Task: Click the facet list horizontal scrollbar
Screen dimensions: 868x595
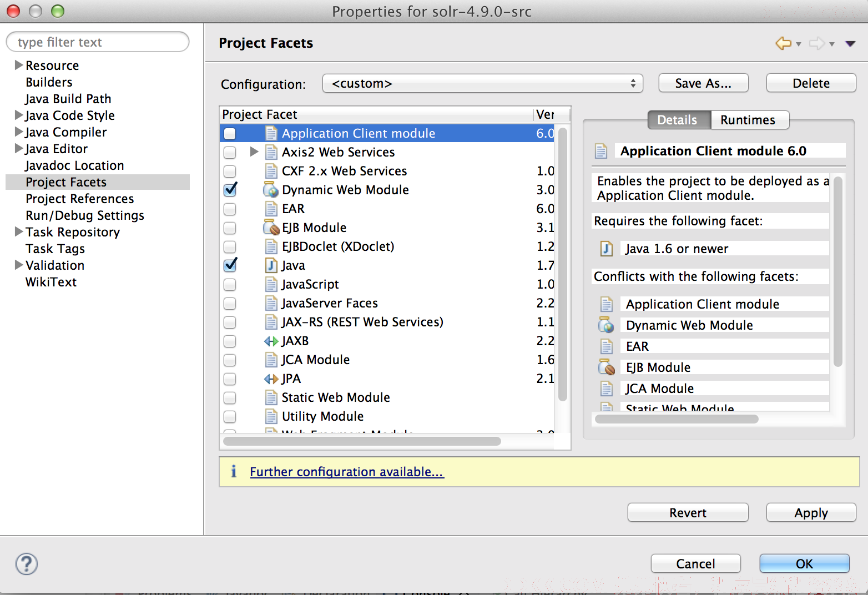Action: [362, 441]
